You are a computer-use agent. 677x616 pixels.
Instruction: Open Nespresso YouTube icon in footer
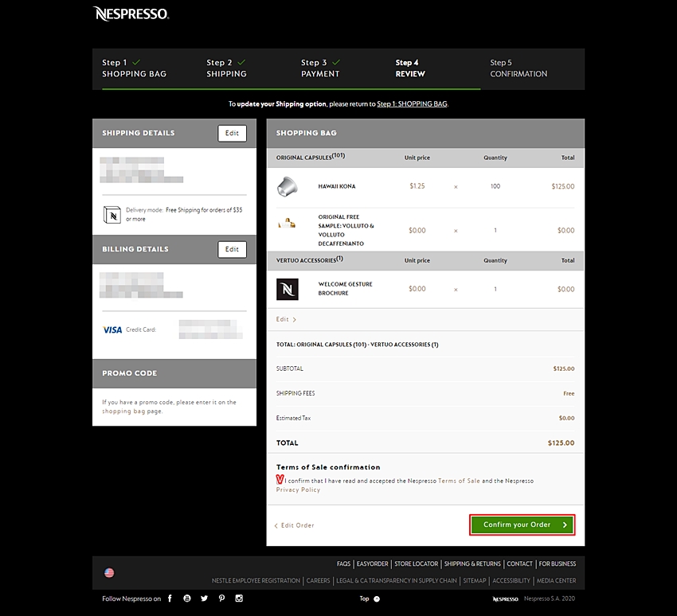coord(187,598)
